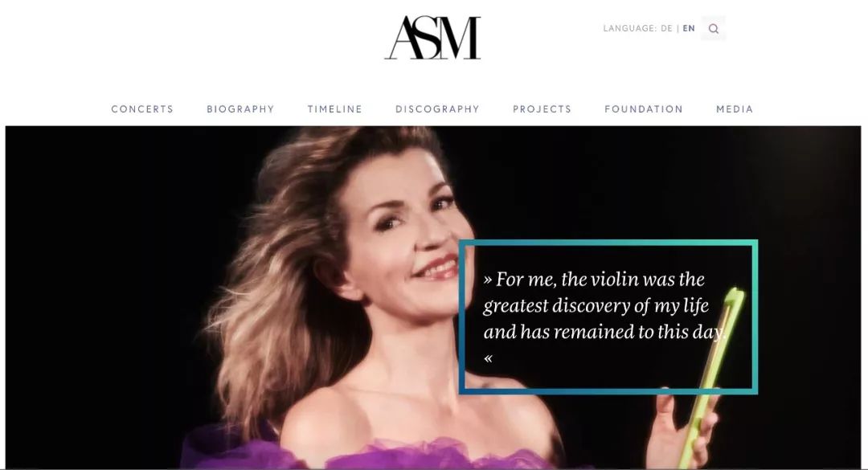868x470 pixels.
Task: Click the opening » quotation mark
Action: coord(488,280)
